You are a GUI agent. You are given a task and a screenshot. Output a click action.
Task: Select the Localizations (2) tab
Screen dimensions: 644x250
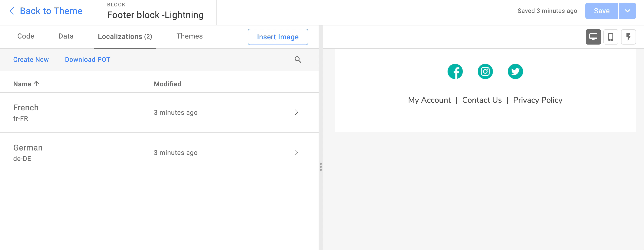(x=125, y=37)
